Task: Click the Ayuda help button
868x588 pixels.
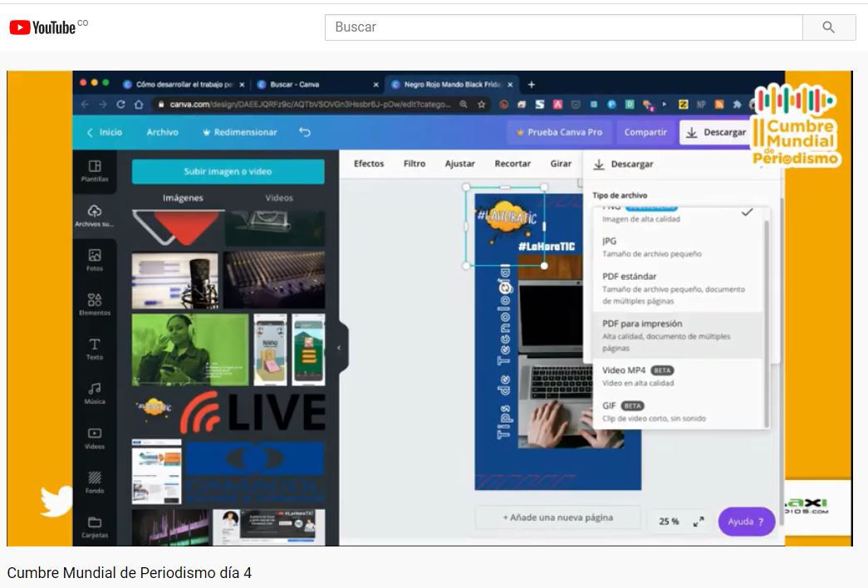Action: click(746, 522)
